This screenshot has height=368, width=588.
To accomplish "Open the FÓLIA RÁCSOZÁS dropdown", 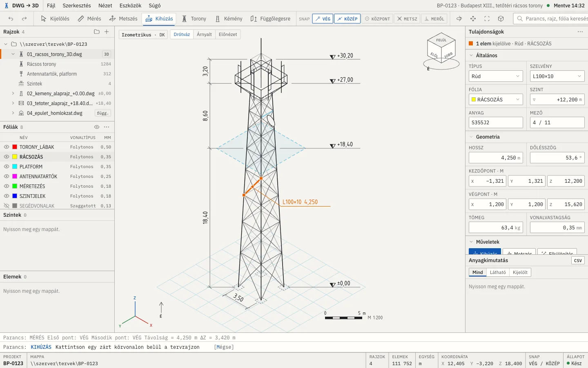I will pyautogui.click(x=496, y=100).
